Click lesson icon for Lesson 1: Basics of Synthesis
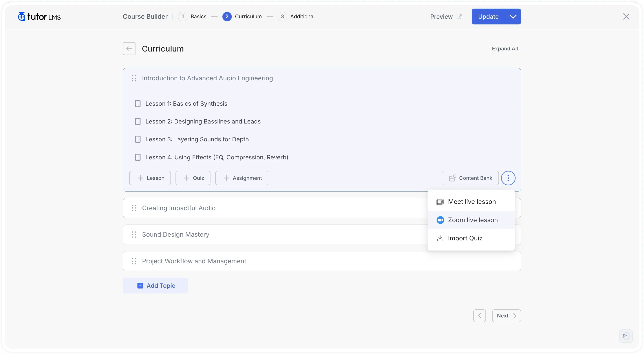 137,103
